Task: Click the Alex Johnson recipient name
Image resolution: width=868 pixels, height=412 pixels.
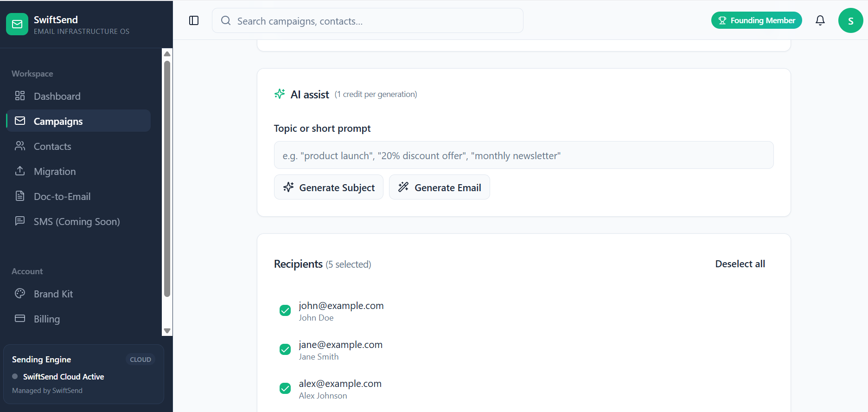Action: coord(323,396)
